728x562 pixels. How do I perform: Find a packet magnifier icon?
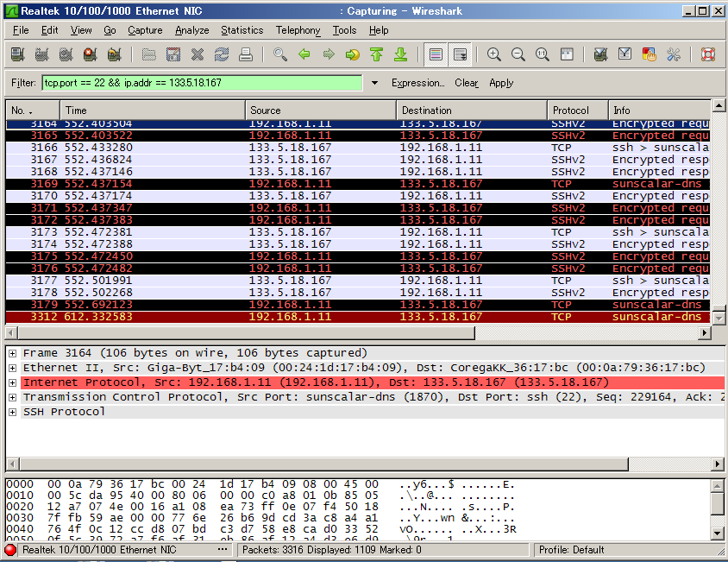pyautogui.click(x=280, y=54)
